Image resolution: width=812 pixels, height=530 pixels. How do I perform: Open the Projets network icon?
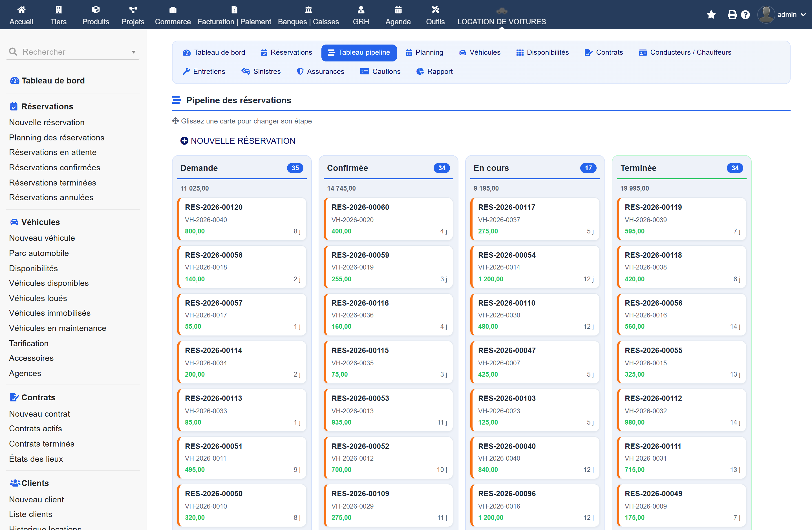point(133,10)
